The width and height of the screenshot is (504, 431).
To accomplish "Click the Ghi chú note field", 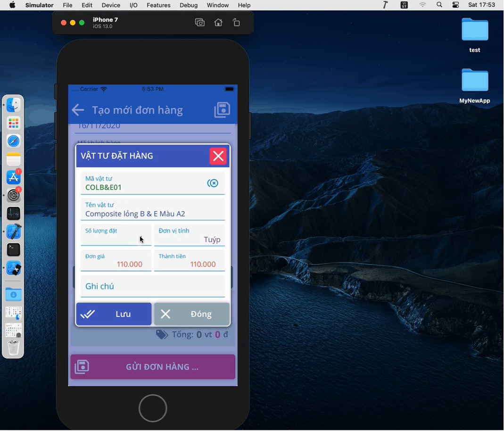I will (x=153, y=286).
